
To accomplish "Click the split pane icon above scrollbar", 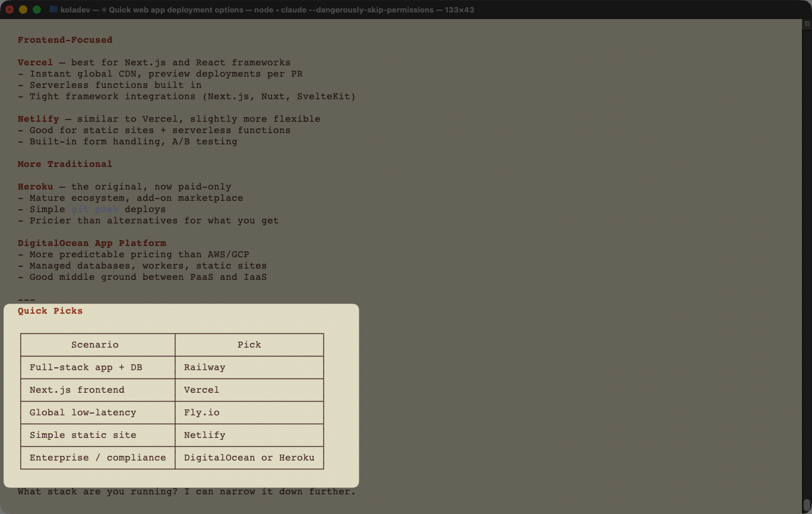I will click(807, 24).
